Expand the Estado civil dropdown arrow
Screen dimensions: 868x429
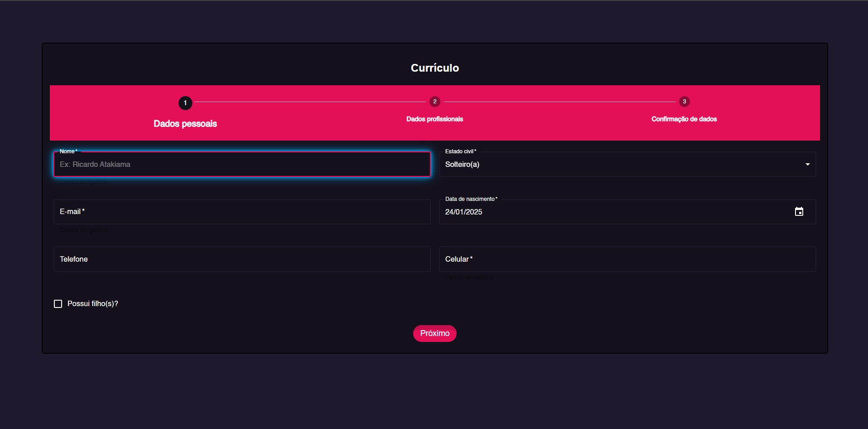coord(808,164)
